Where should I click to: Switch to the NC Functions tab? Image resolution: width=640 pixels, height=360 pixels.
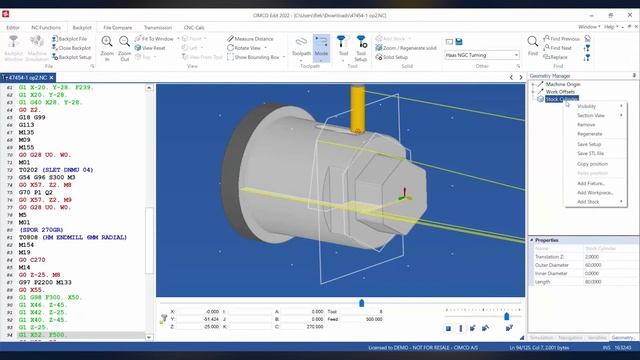coord(46,27)
